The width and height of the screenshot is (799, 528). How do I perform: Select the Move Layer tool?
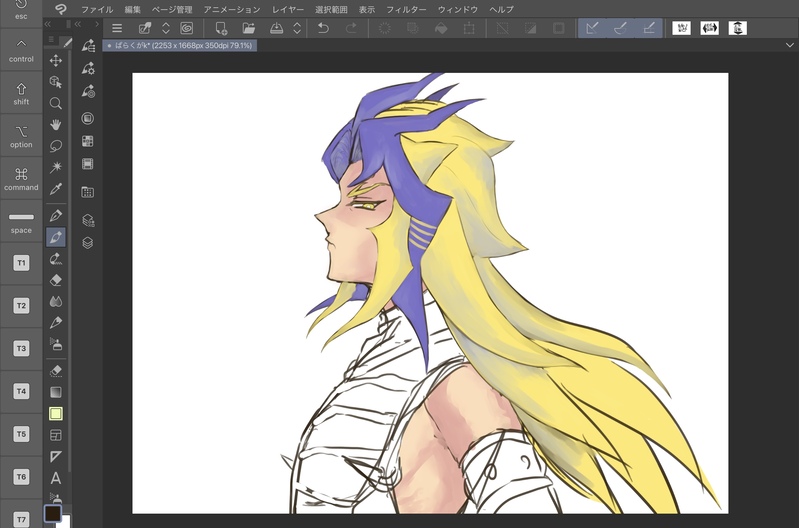point(56,61)
